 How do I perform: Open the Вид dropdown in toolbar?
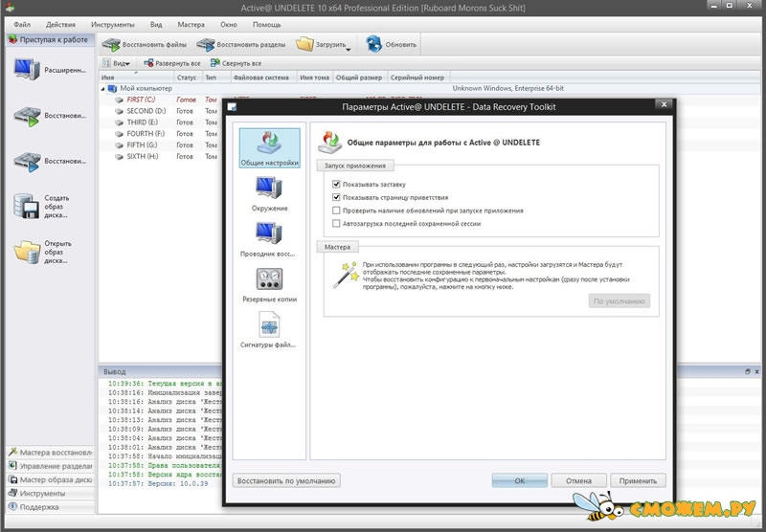coord(117,63)
